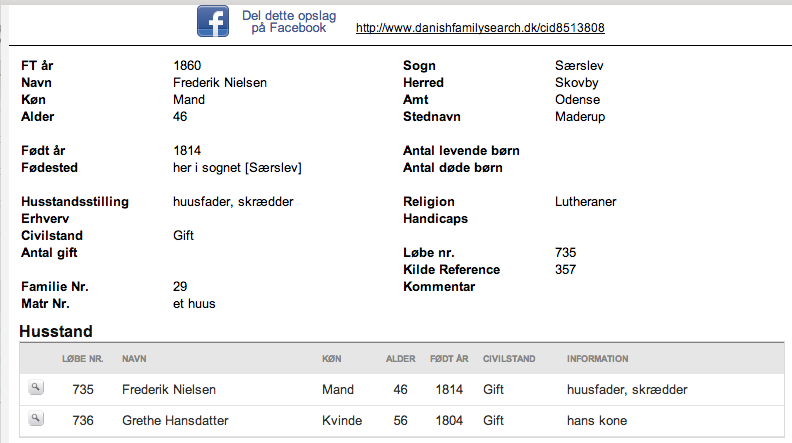The height and width of the screenshot is (443, 792).
Task: Click the KØN column header
Action: 331,359
